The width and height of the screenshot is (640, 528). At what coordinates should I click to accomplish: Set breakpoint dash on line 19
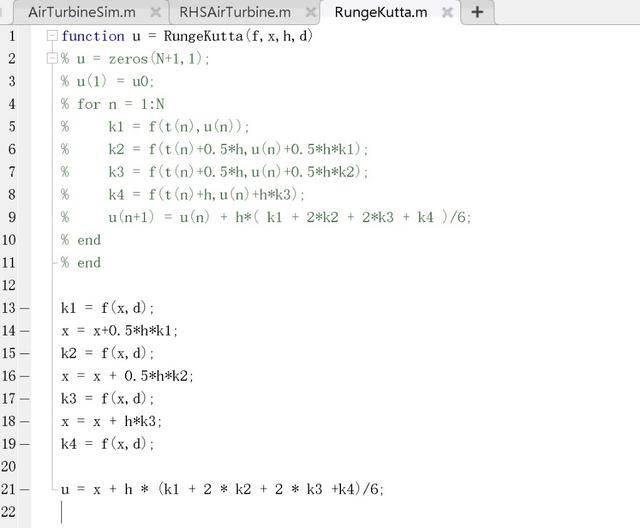click(24, 444)
